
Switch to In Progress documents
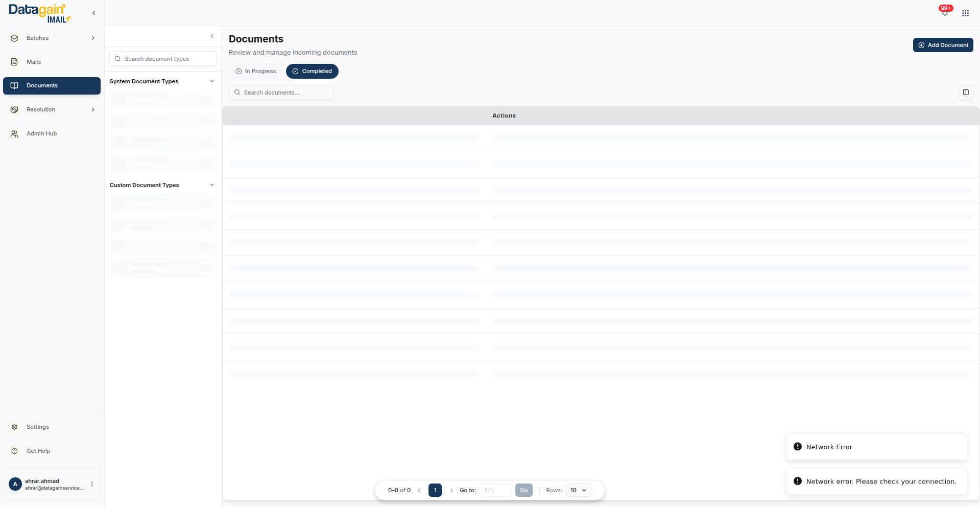[256, 72]
